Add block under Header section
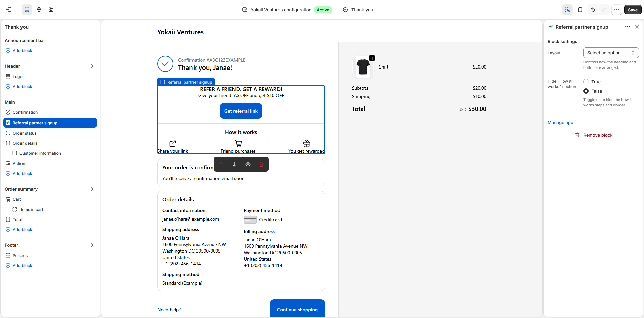The width and height of the screenshot is (644, 318). coord(19,87)
